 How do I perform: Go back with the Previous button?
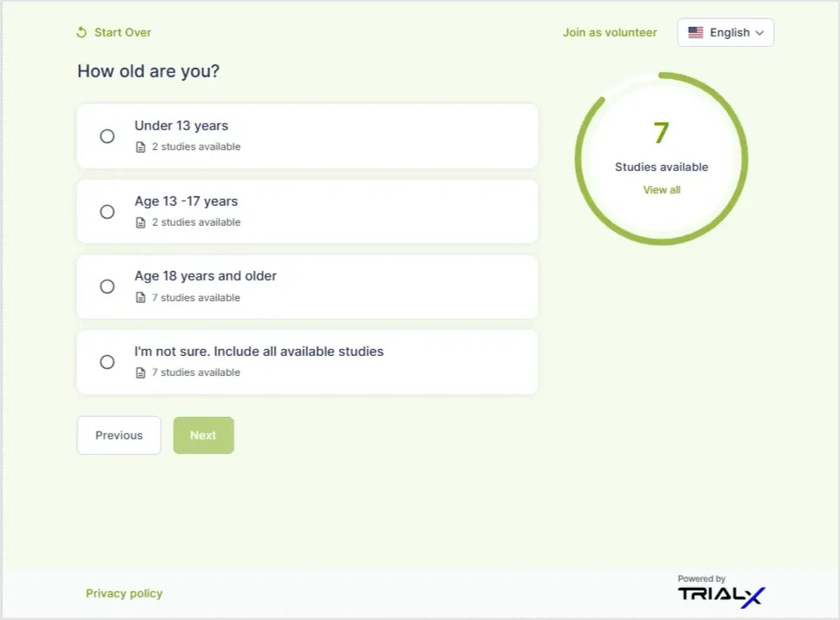[119, 436]
